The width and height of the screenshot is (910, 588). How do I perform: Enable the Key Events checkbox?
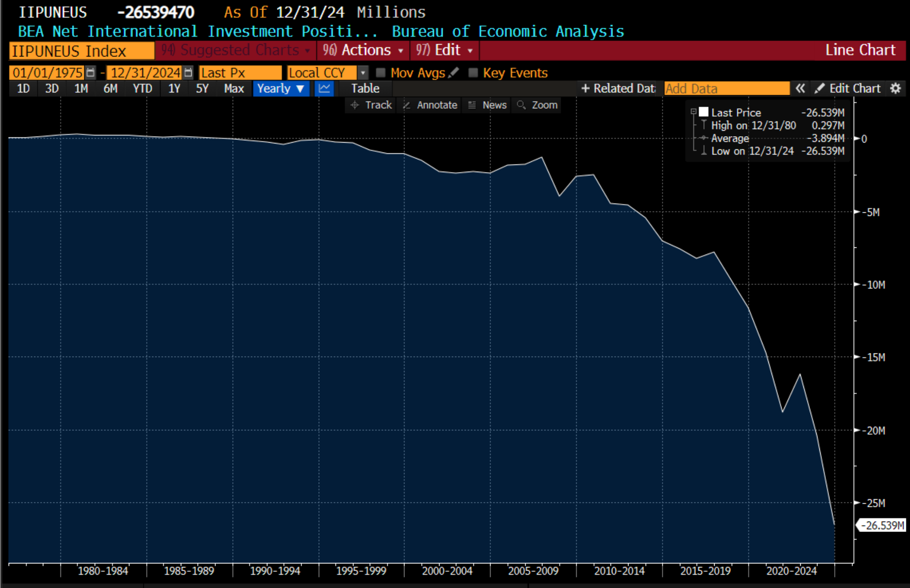point(473,73)
